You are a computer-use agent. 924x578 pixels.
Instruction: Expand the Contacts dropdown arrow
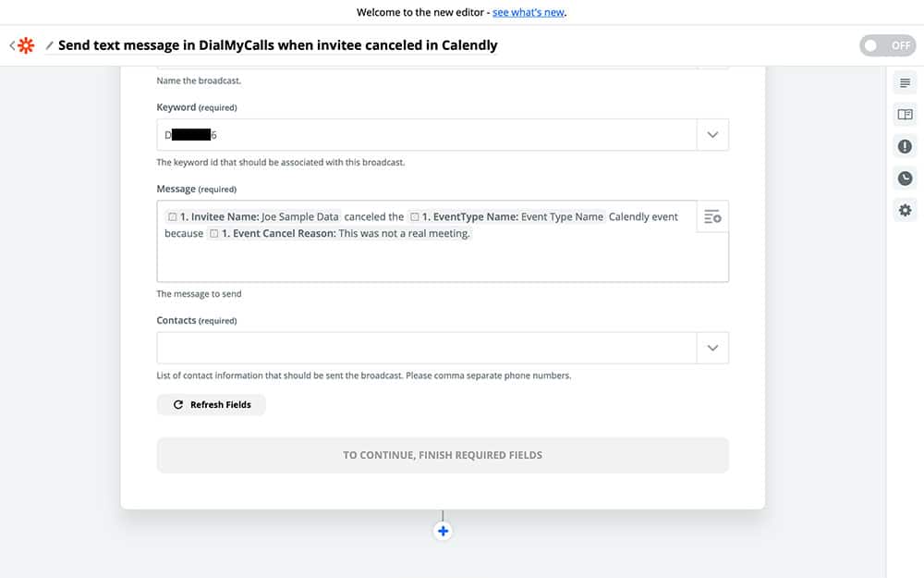(x=712, y=349)
